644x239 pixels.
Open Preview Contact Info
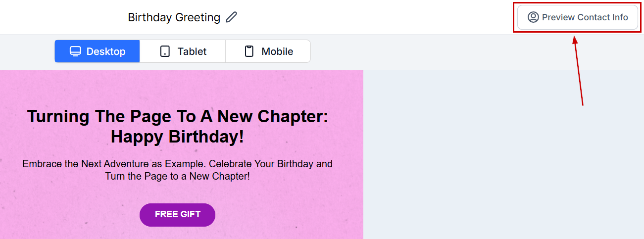click(578, 17)
